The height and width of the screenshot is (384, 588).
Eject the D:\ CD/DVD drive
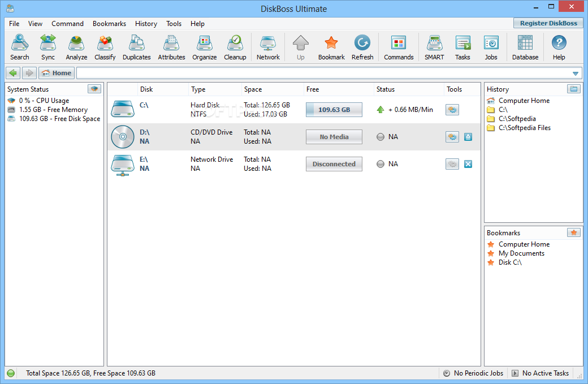click(x=468, y=137)
